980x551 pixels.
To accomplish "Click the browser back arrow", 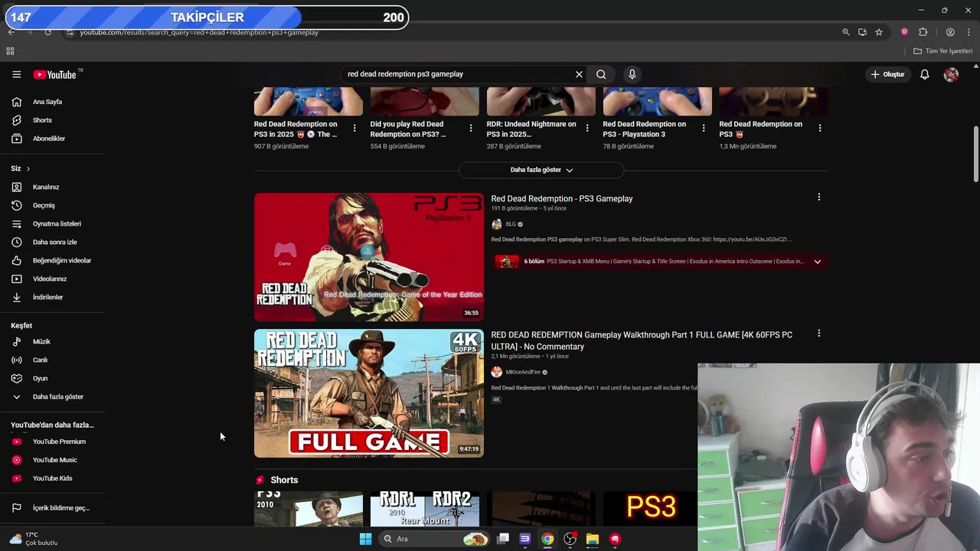I will [11, 32].
